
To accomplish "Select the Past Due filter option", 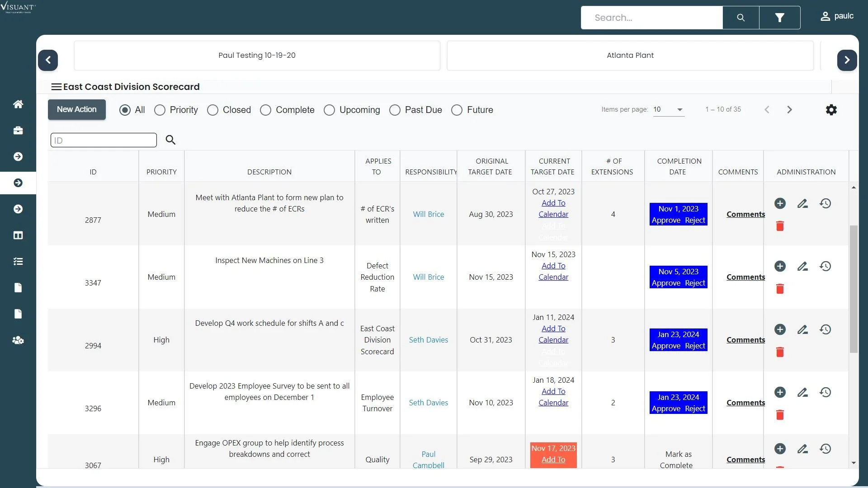I will [x=395, y=110].
